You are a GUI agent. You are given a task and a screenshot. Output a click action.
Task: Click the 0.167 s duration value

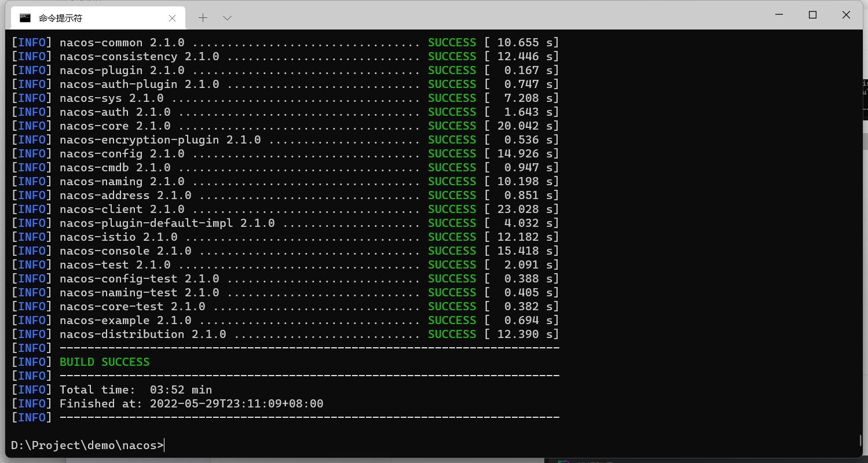pos(529,70)
